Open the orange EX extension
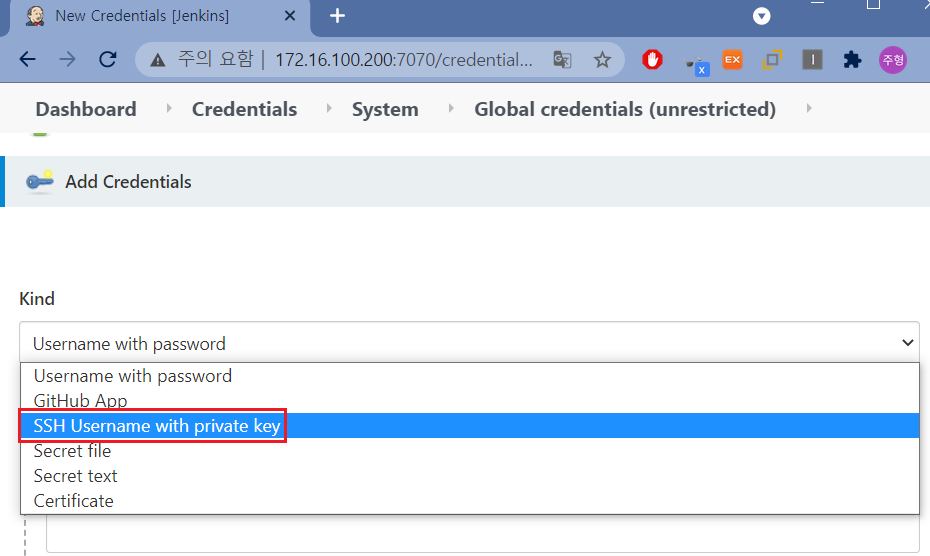This screenshot has height=556, width=930. (x=732, y=60)
